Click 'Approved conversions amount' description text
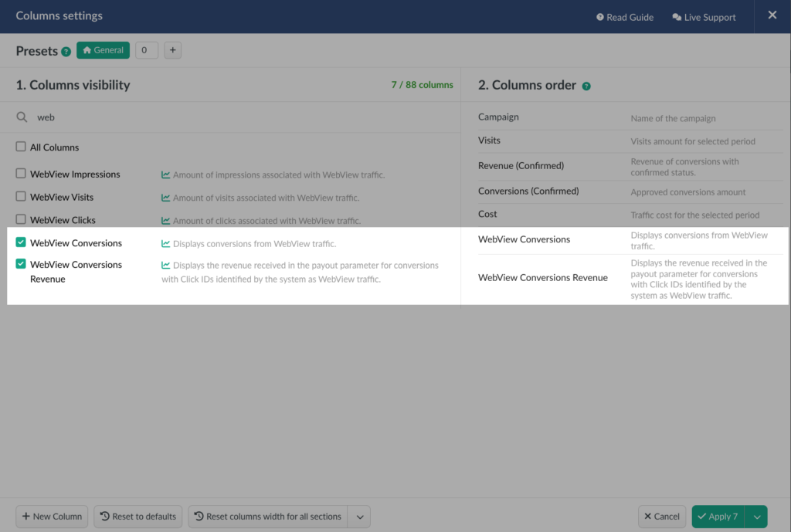This screenshot has height=532, width=791. click(x=688, y=192)
